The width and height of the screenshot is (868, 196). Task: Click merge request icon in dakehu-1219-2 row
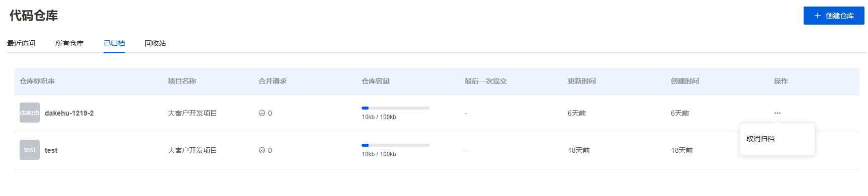pyautogui.click(x=262, y=113)
